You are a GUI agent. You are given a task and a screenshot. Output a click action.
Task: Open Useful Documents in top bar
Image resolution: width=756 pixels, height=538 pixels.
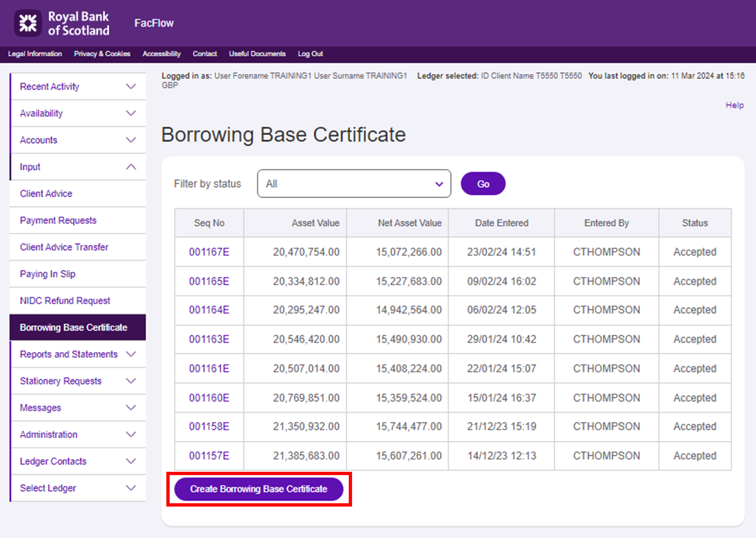pyautogui.click(x=257, y=54)
